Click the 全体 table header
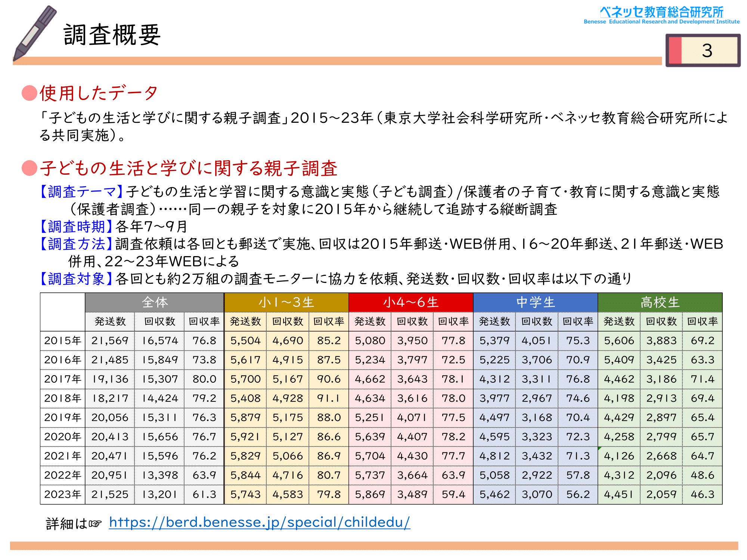 tap(155, 302)
